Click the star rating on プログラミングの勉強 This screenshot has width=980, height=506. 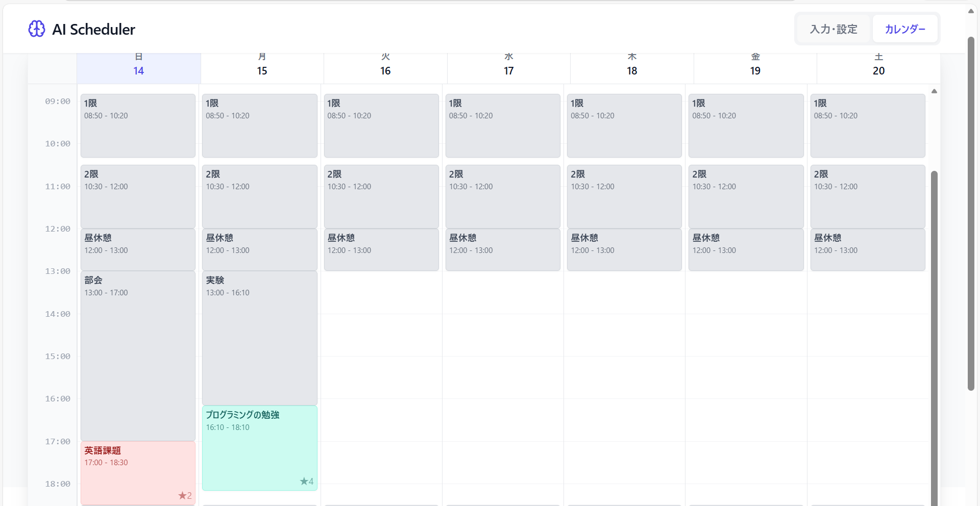coord(306,481)
